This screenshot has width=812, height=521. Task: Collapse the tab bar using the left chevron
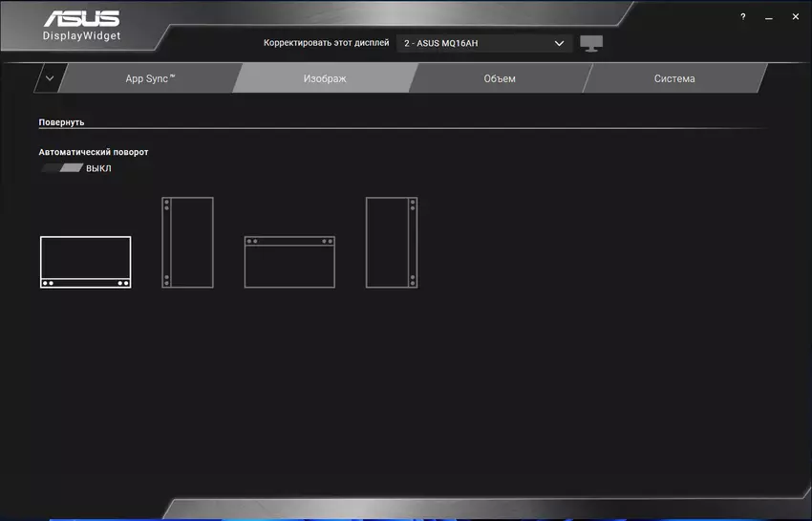[x=50, y=78]
